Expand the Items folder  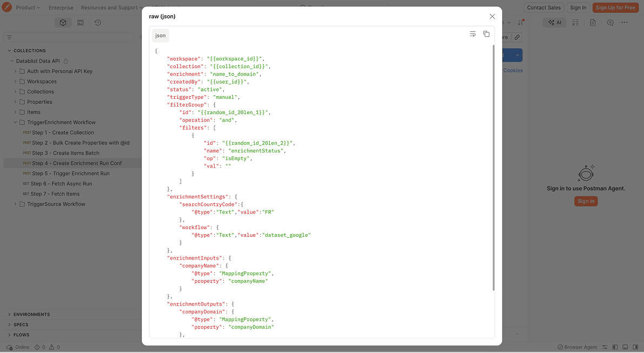[15, 112]
